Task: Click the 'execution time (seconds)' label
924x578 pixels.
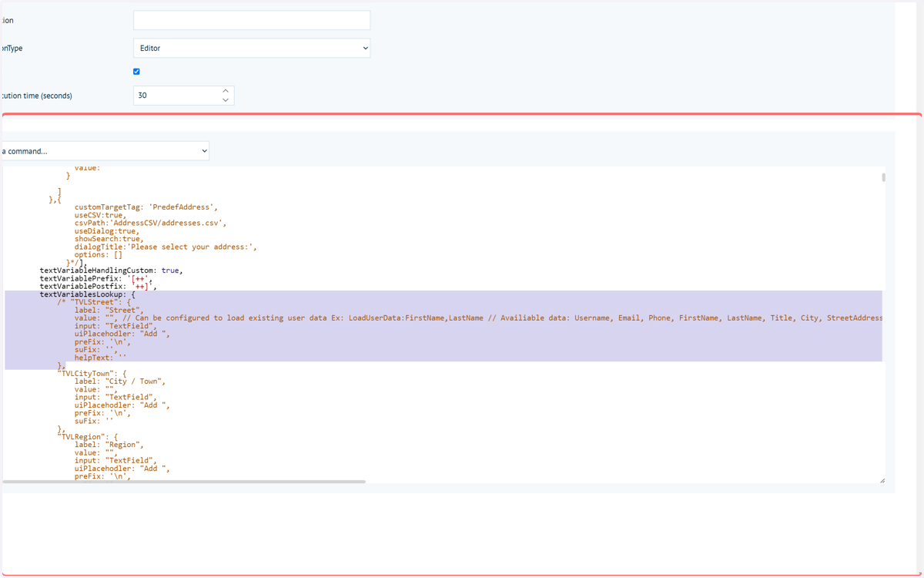Action: tap(36, 96)
